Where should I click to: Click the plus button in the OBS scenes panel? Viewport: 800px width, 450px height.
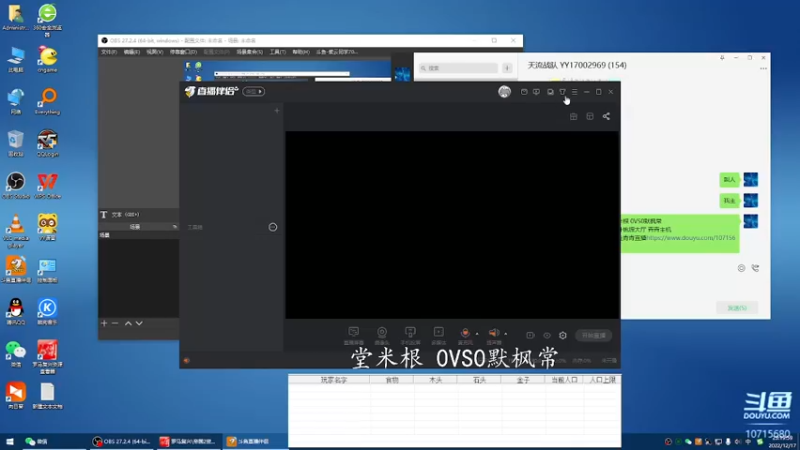[x=104, y=323]
